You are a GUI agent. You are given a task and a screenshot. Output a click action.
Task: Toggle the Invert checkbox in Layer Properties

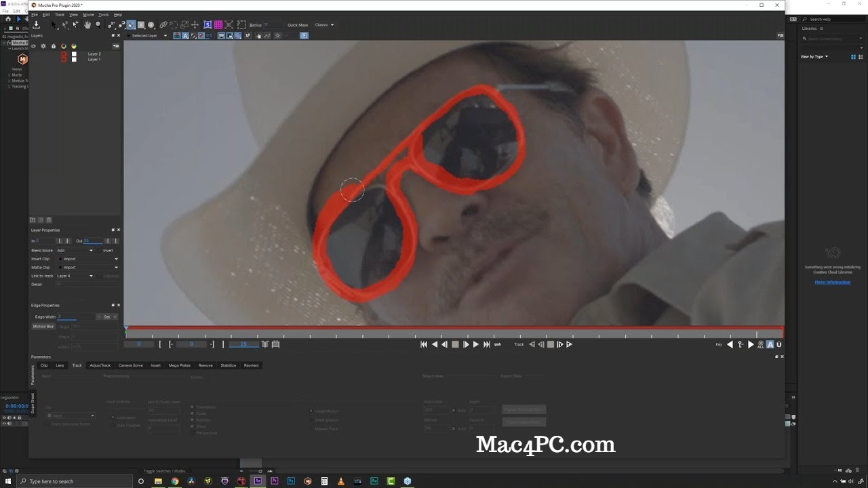tap(98, 251)
